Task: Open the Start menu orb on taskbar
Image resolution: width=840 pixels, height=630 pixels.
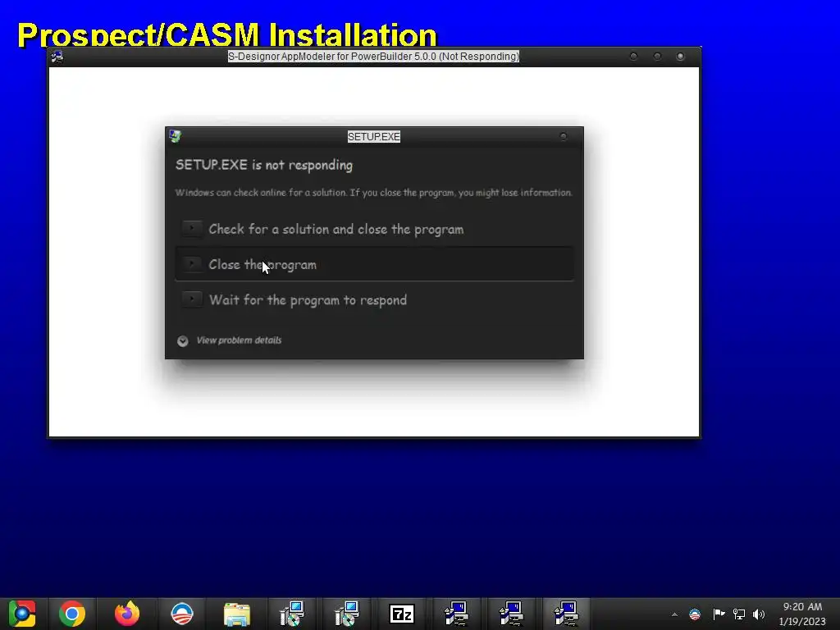Action: tap(21, 614)
